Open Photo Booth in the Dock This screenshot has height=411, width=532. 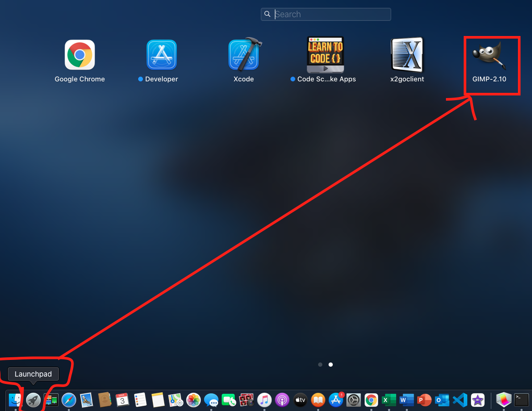pyautogui.click(x=247, y=400)
